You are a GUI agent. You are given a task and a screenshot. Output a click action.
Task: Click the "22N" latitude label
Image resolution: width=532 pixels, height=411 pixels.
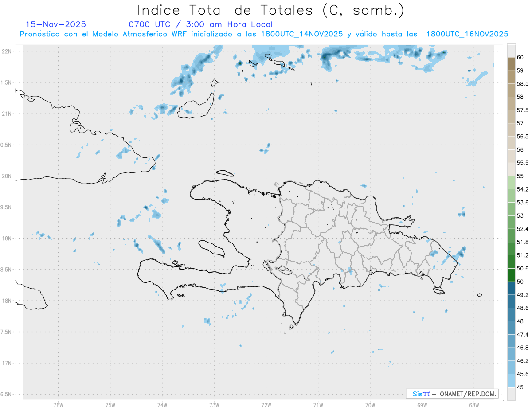tap(8, 51)
